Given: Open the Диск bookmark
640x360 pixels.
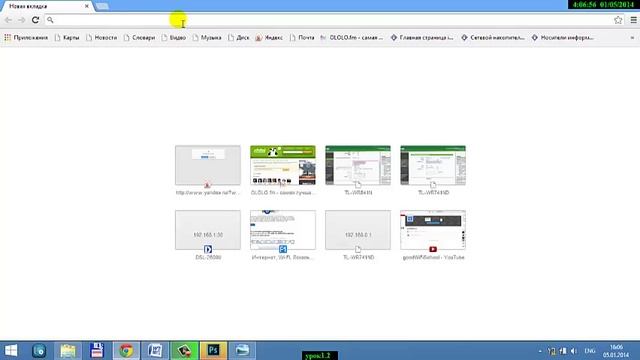Looking at the screenshot, I should 239,38.
